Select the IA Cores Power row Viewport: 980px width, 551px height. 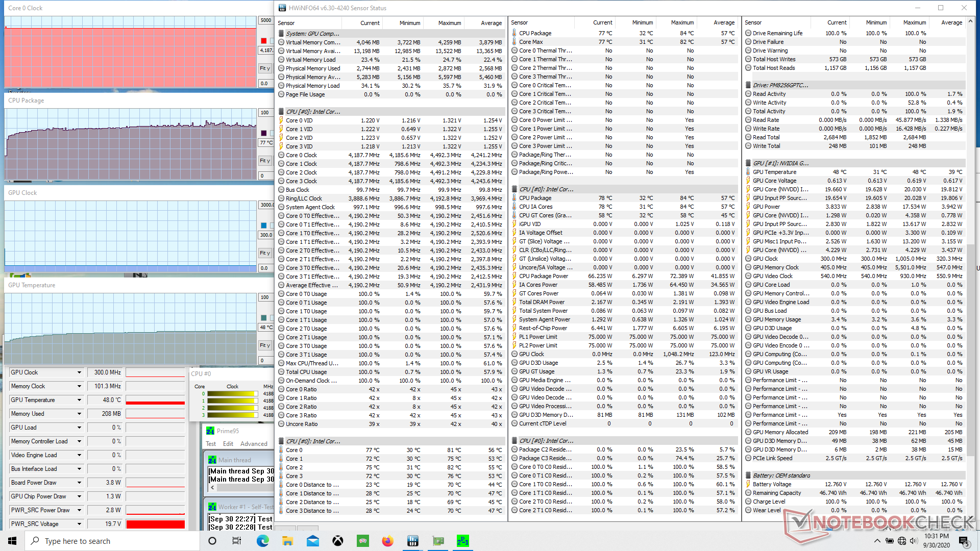tap(624, 285)
